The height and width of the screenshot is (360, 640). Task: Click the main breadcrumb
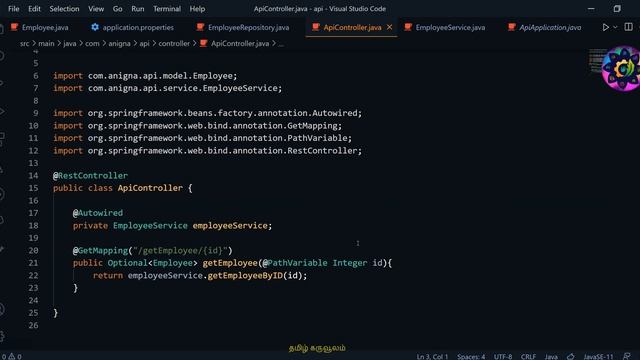click(x=46, y=43)
